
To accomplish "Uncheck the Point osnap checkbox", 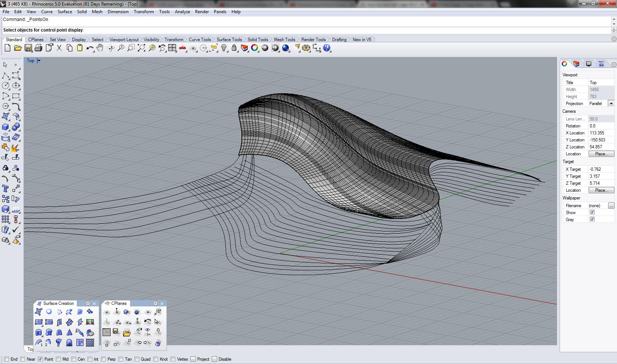I will 40,359.
